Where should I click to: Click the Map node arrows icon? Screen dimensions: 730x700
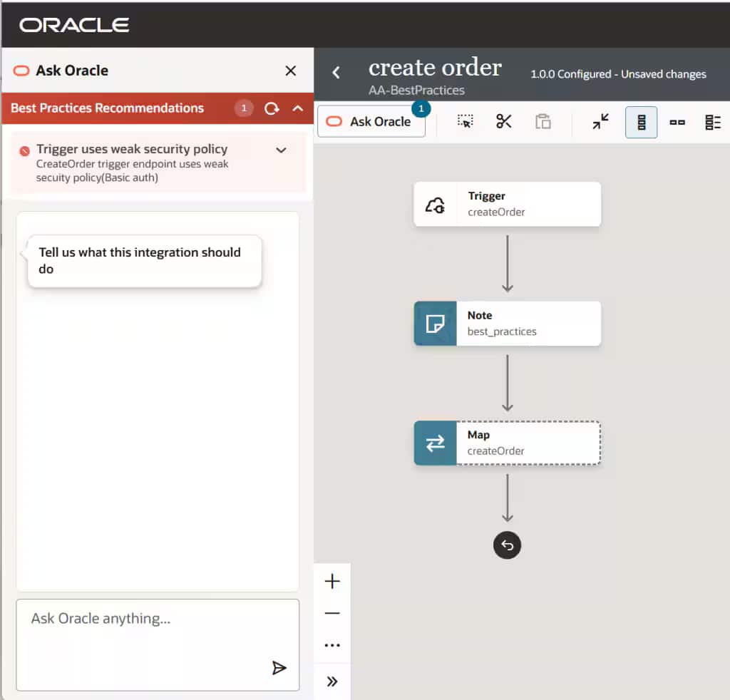coord(435,443)
